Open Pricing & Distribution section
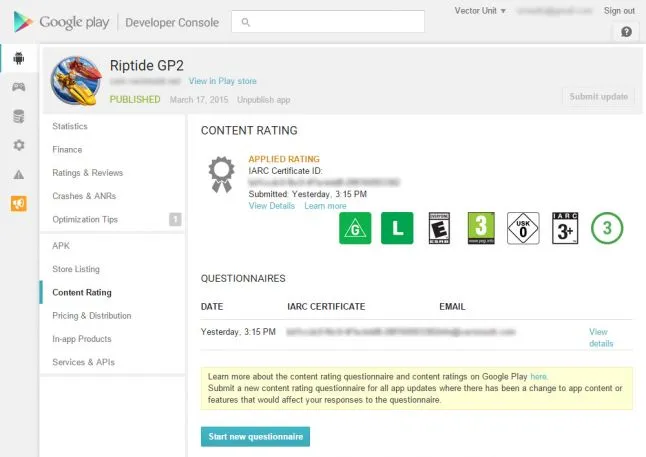Screen dimensions: 646x457 [92, 316]
